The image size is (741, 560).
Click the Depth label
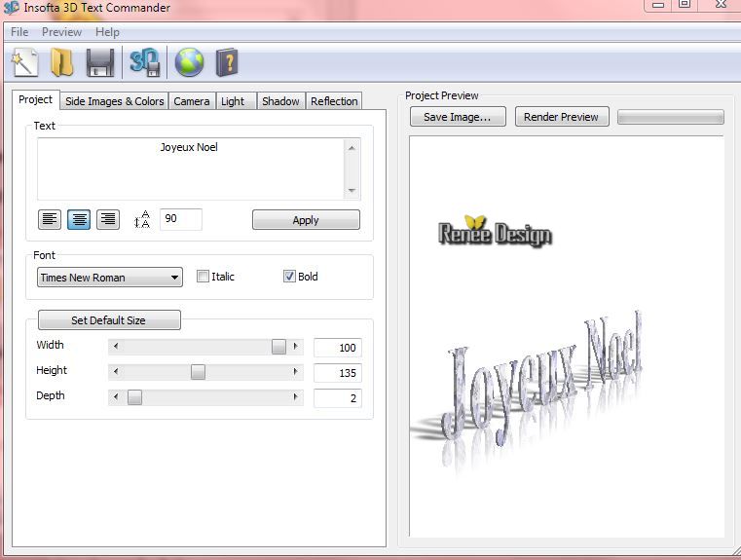(50, 395)
